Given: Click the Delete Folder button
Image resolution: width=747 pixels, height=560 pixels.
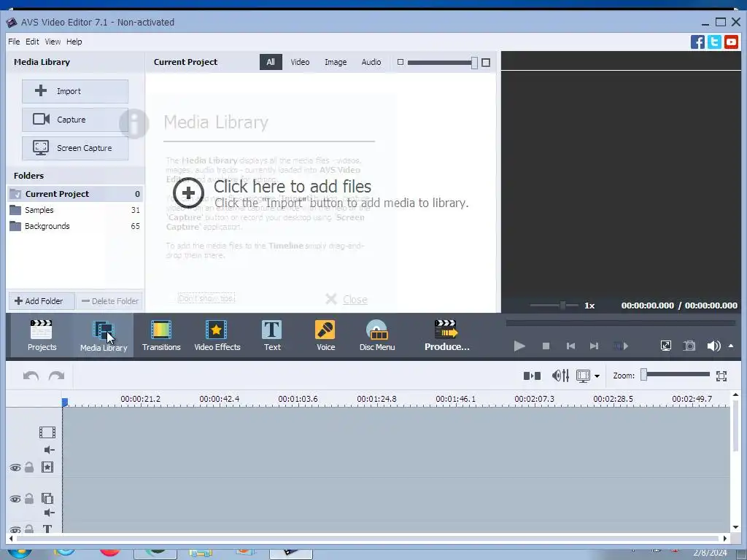Looking at the screenshot, I should coord(109,301).
